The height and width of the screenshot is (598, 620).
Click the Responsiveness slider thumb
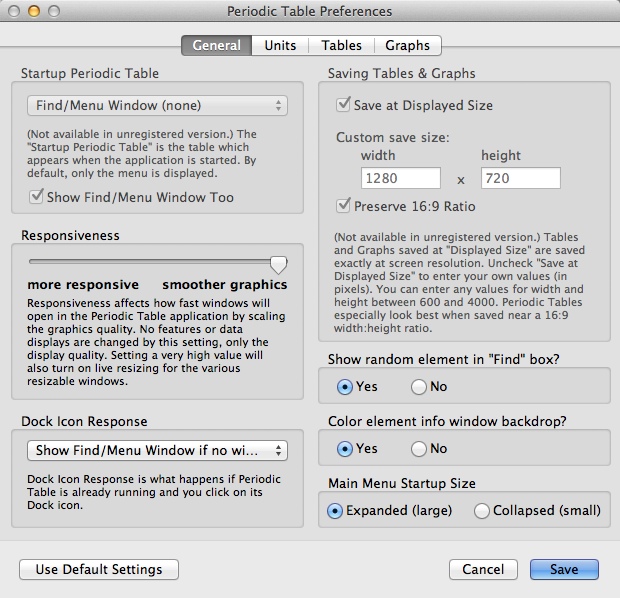[x=279, y=264]
